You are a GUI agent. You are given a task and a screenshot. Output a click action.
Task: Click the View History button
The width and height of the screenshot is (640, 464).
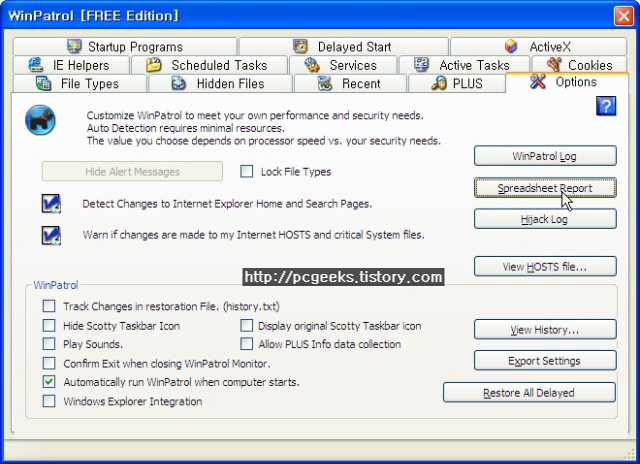[x=545, y=329]
